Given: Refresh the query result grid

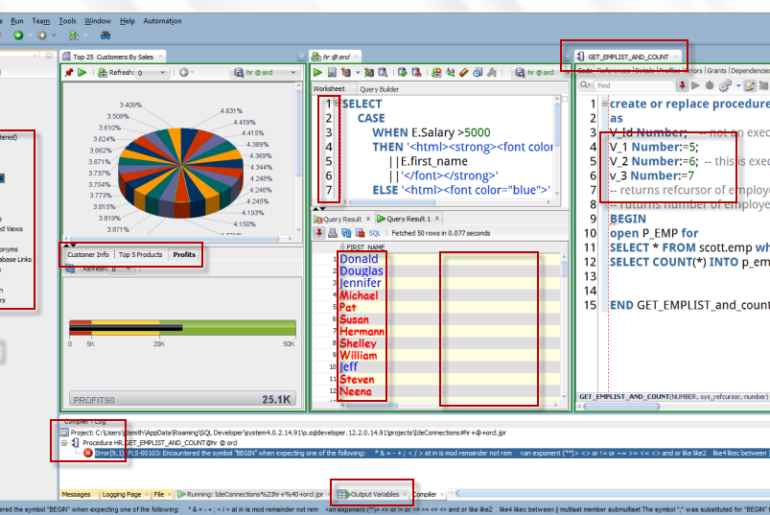Looking at the screenshot, I should click(x=346, y=233).
